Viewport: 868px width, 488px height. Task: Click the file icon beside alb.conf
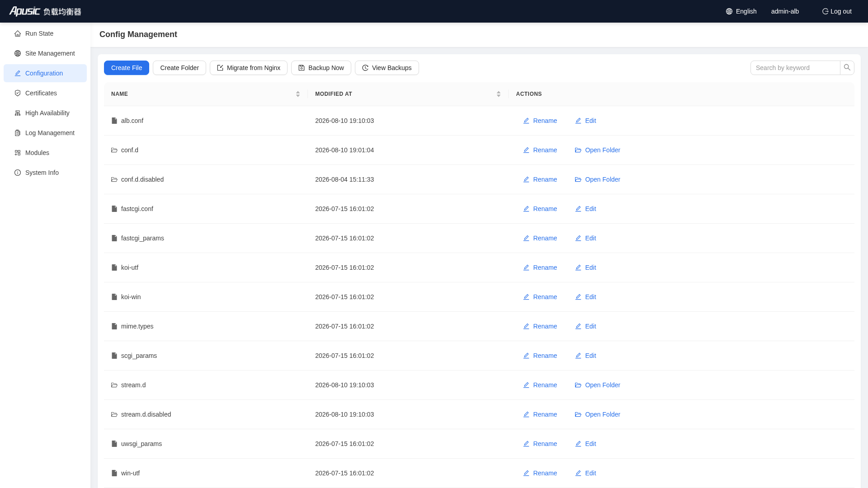point(114,121)
